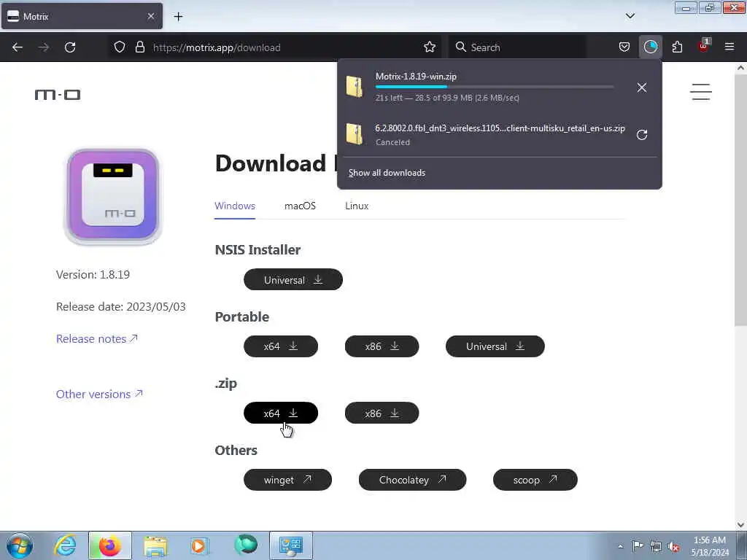This screenshot has width=747, height=560.
Task: Retry the canceled wireless client zip download
Action: [642, 135]
